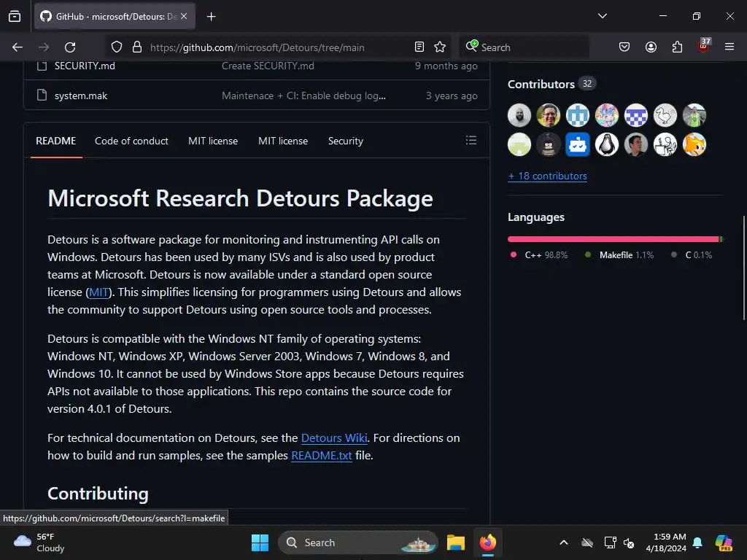
Task: Open SECURITY.md file
Action: (85, 66)
